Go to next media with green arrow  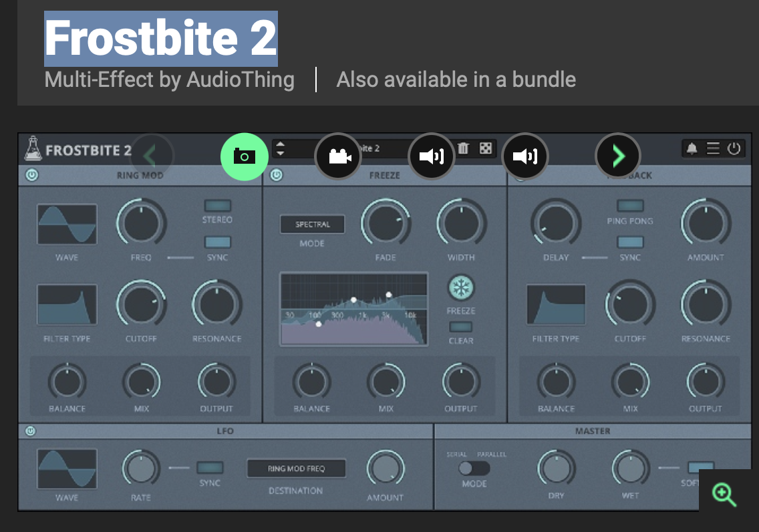coord(618,156)
